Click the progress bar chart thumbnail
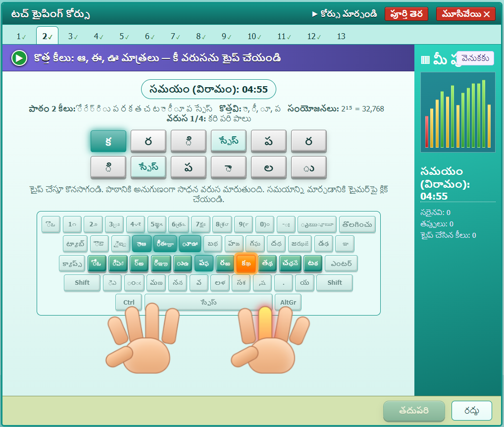504x427 pixels. [458, 112]
